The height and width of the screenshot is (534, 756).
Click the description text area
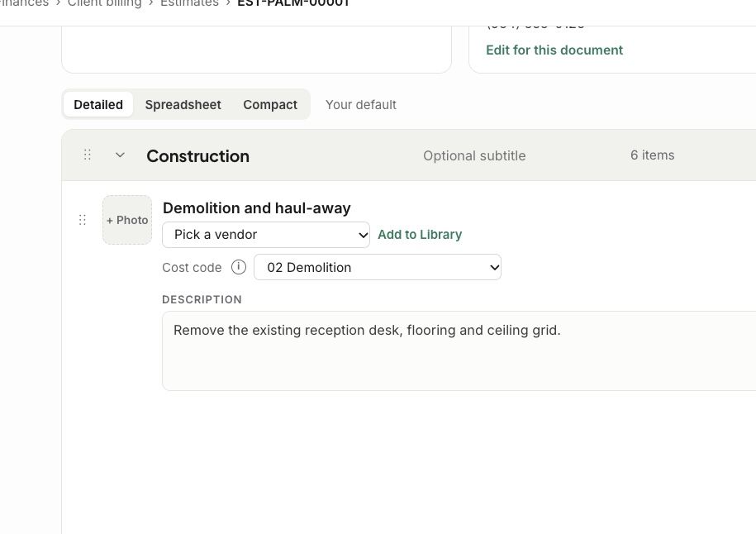pyautogui.click(x=459, y=350)
